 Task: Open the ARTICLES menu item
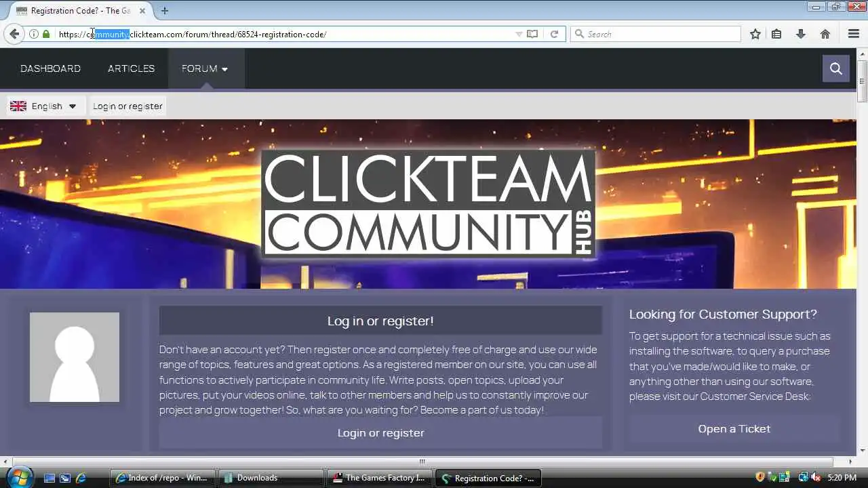(131, 68)
